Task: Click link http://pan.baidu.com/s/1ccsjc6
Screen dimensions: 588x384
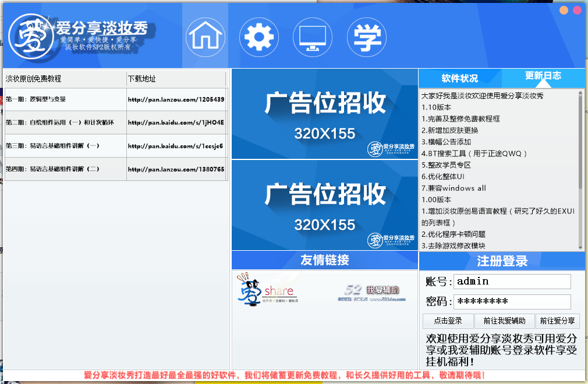Action: point(175,145)
